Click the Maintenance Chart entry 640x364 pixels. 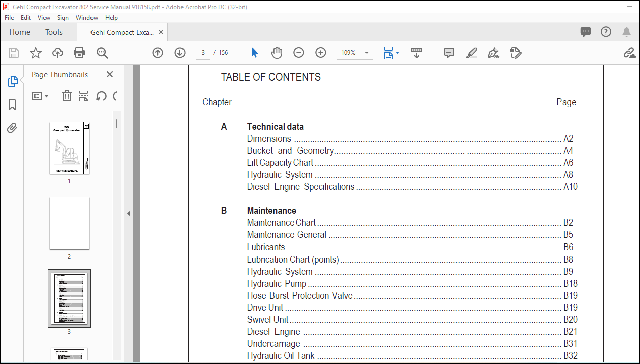(x=410, y=223)
